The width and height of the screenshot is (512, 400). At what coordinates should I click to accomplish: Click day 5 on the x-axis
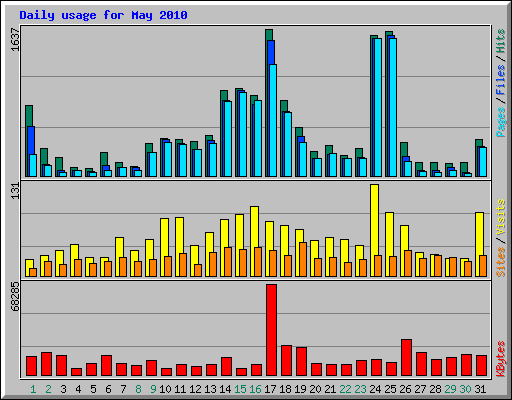(x=93, y=389)
